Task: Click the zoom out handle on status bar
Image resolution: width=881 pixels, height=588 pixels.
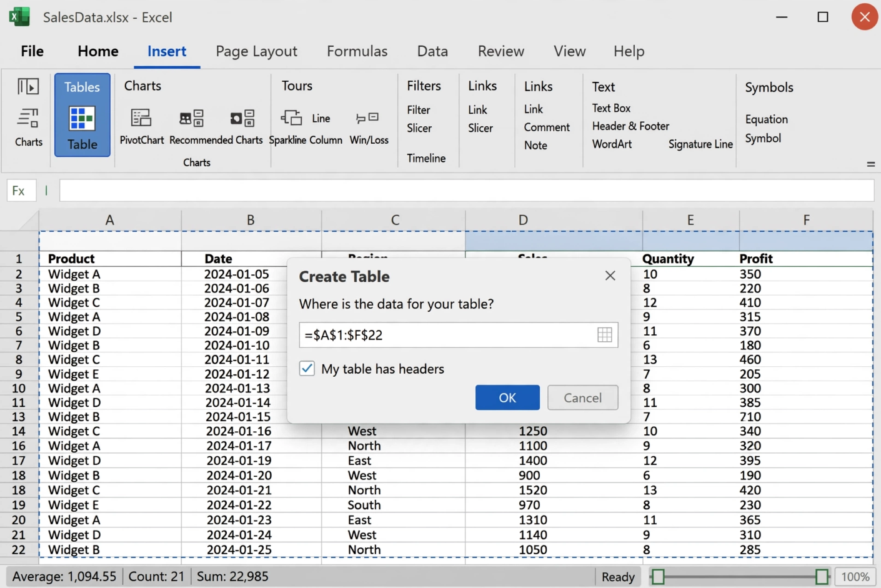Action: tap(658, 577)
